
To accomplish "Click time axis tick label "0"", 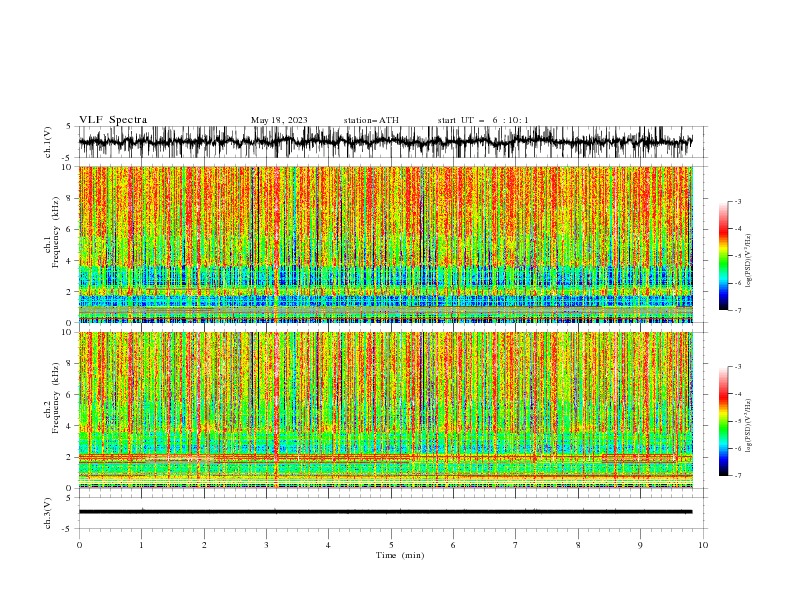I will 79,545.
